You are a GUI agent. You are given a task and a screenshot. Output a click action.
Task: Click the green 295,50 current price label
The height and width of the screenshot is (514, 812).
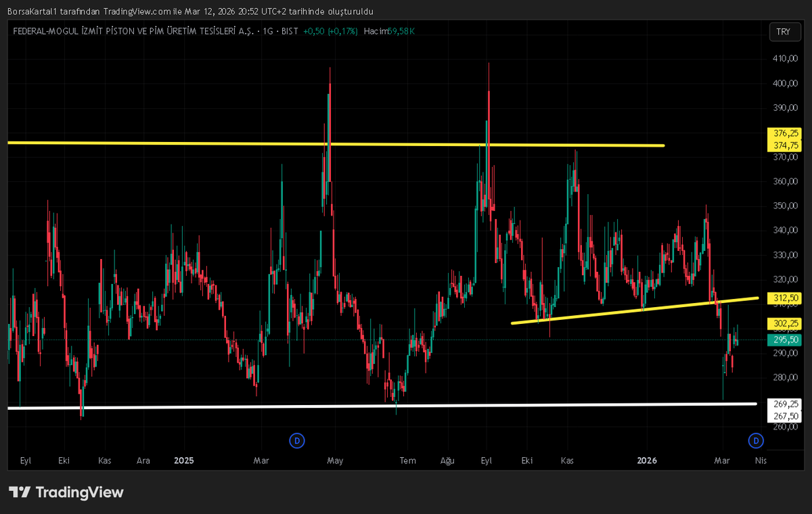tap(784, 340)
